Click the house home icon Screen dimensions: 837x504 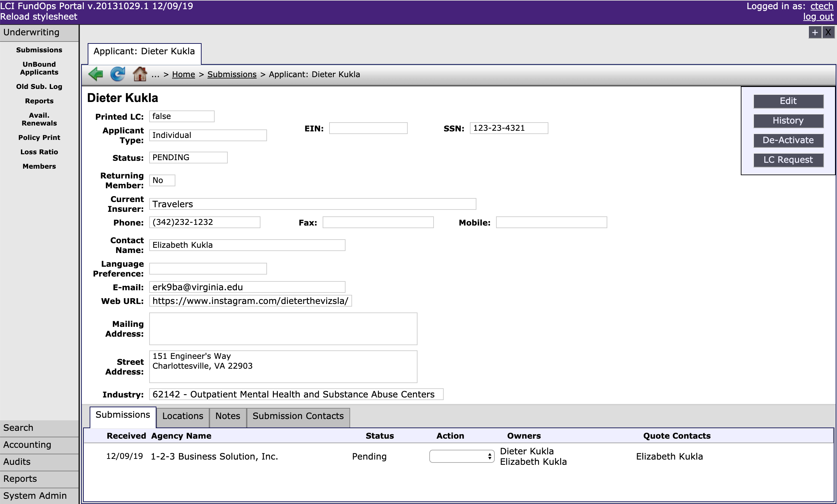[140, 74]
